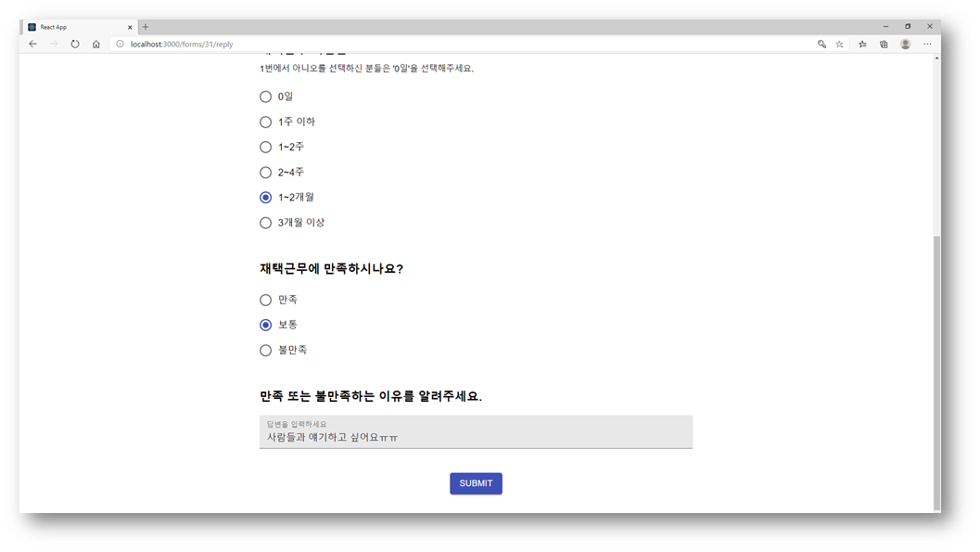The width and height of the screenshot is (980, 552).
Task: Click the browser back arrow
Action: (32, 43)
